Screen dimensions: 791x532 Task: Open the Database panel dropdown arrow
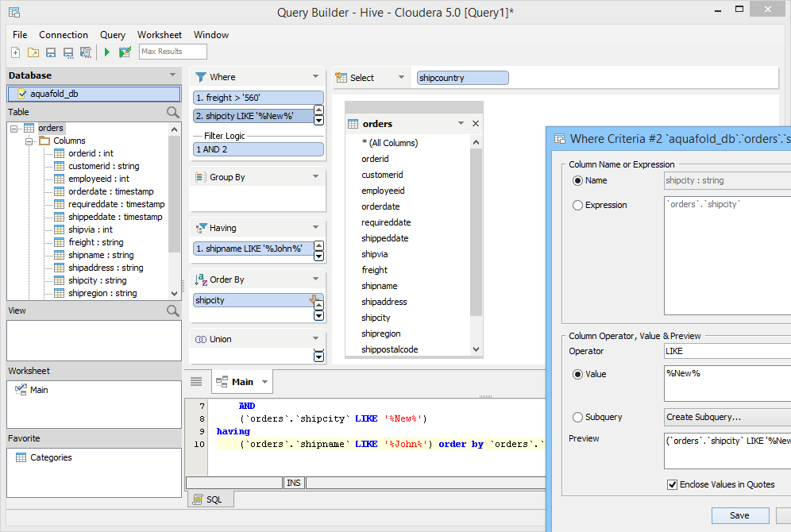172,75
